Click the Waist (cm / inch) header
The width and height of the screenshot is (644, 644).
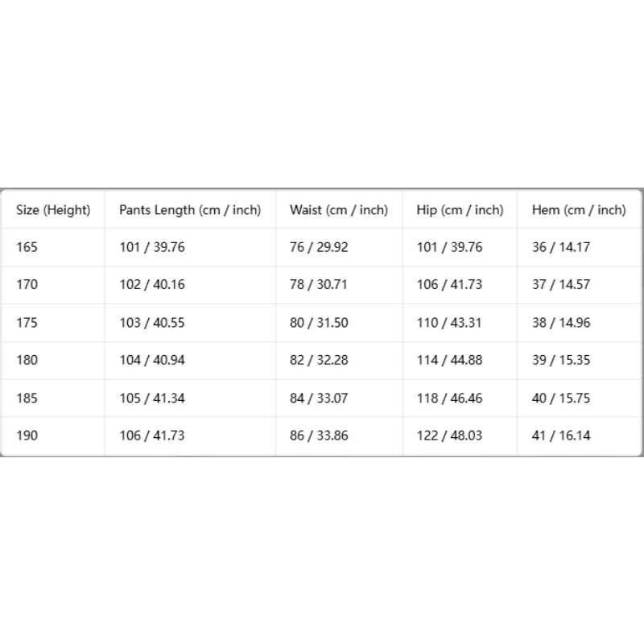339,210
